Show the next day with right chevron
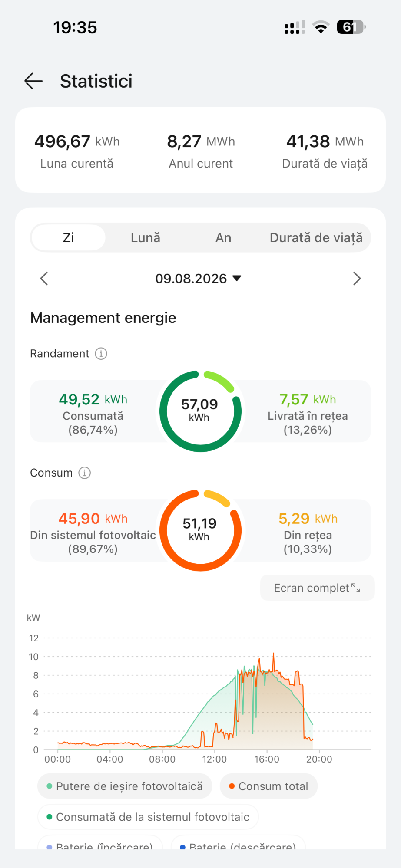401x868 pixels. (x=357, y=279)
